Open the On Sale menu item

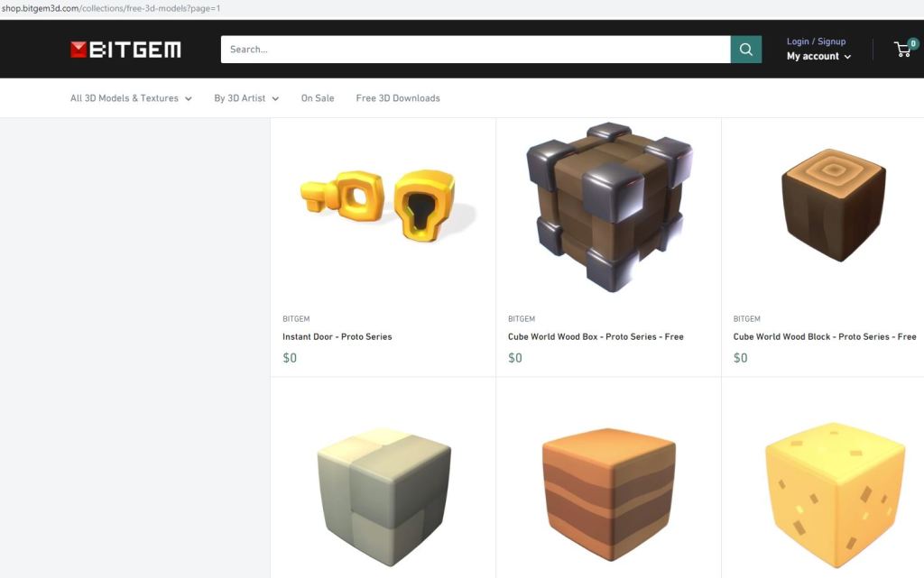[x=318, y=98]
